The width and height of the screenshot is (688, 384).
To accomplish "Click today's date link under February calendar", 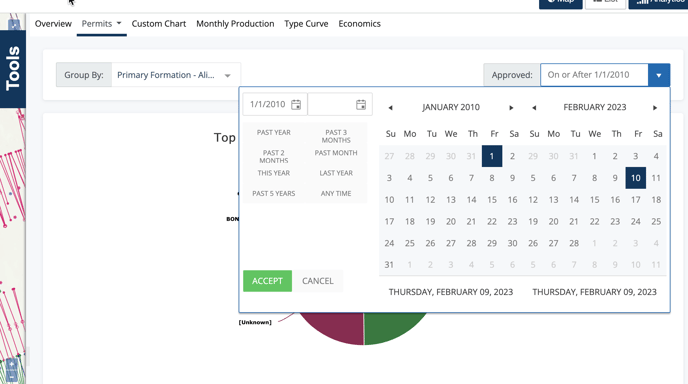I will [x=595, y=292].
